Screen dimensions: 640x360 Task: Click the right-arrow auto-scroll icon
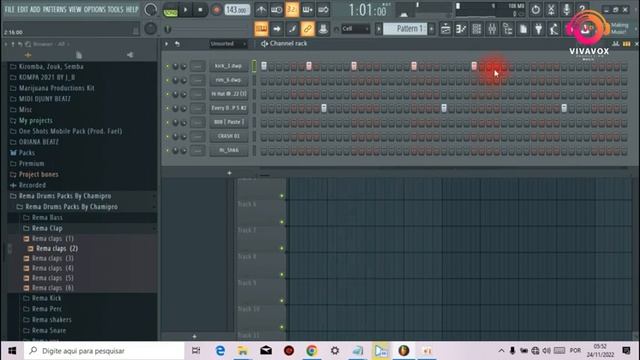click(277, 29)
